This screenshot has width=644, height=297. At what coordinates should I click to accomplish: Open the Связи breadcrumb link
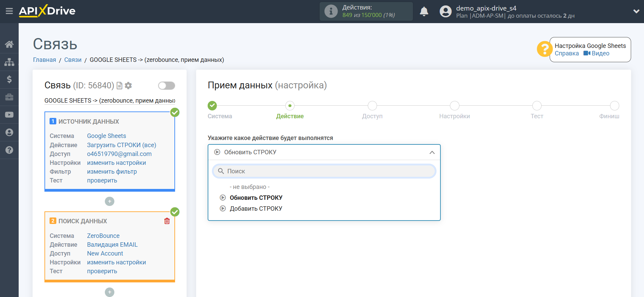73,60
